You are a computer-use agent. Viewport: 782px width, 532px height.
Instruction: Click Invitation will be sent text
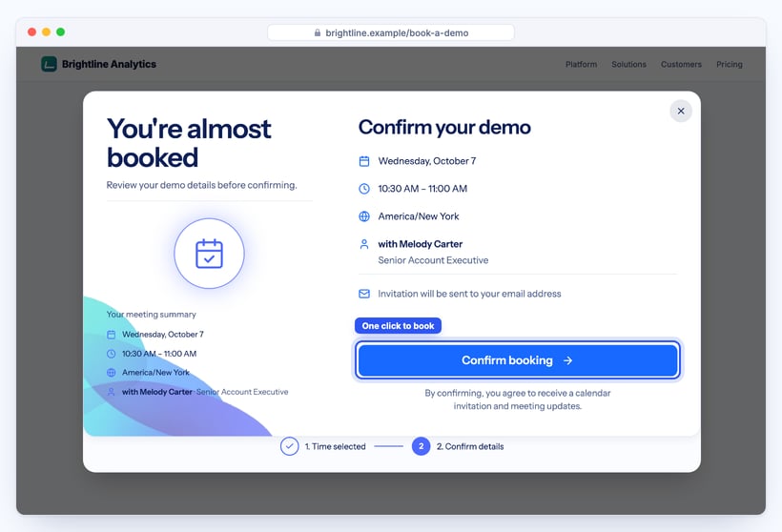coord(469,294)
